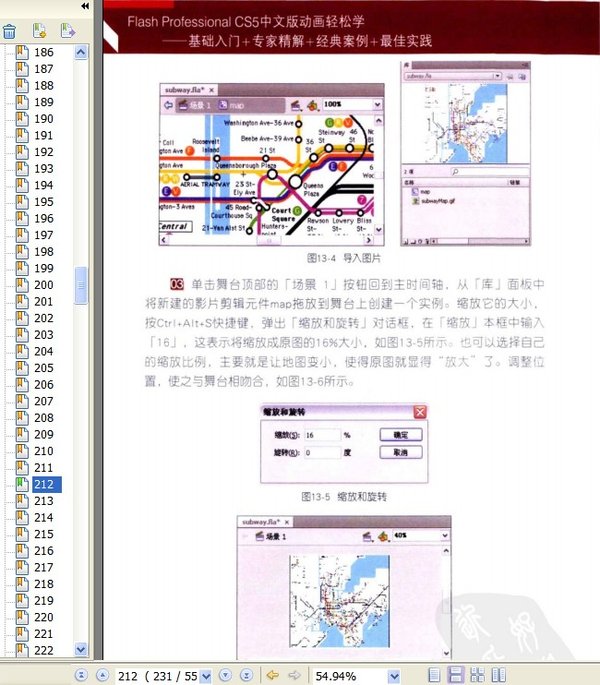
Task: Select bookmark 194
Action: point(44,185)
